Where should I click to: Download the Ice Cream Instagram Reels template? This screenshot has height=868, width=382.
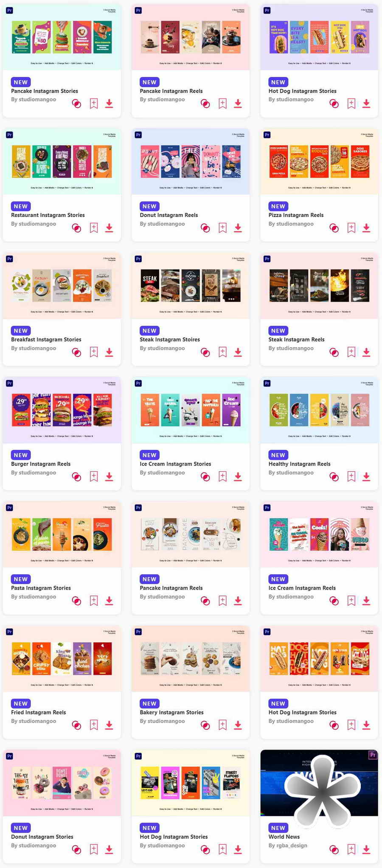(x=366, y=601)
